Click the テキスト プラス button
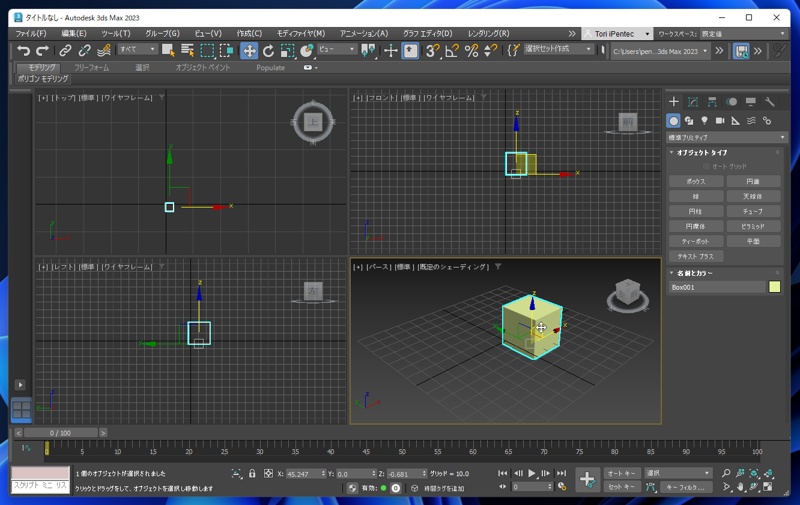This screenshot has width=800, height=505. click(x=696, y=257)
